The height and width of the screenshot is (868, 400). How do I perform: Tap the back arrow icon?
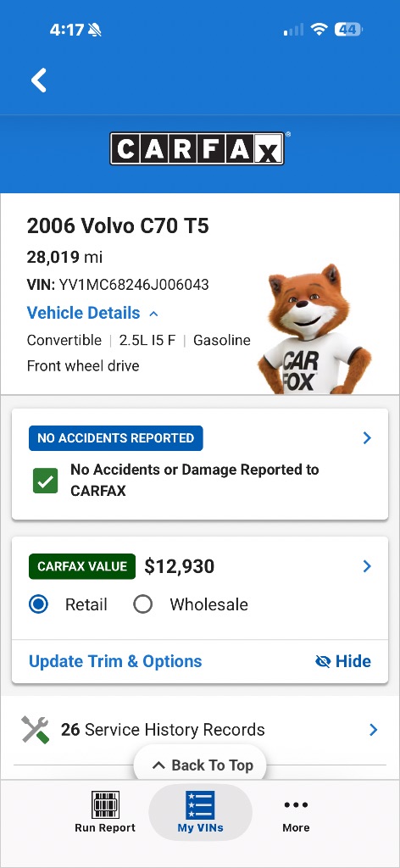[39, 81]
